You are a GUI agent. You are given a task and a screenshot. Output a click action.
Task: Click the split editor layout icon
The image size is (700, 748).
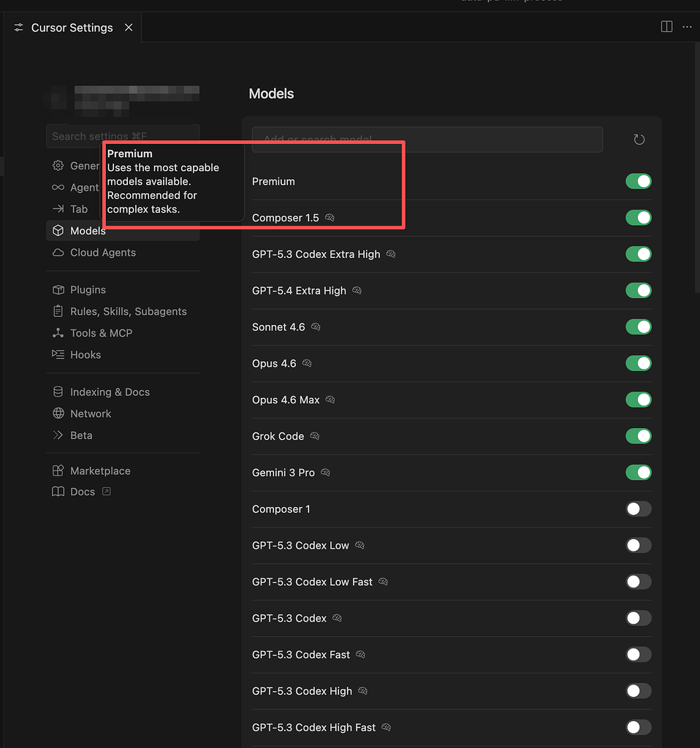coord(666,27)
